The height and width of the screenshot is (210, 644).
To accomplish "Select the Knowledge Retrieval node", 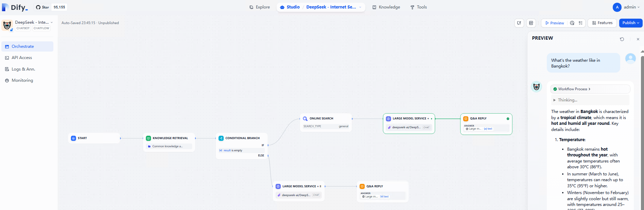I will pos(169,142).
